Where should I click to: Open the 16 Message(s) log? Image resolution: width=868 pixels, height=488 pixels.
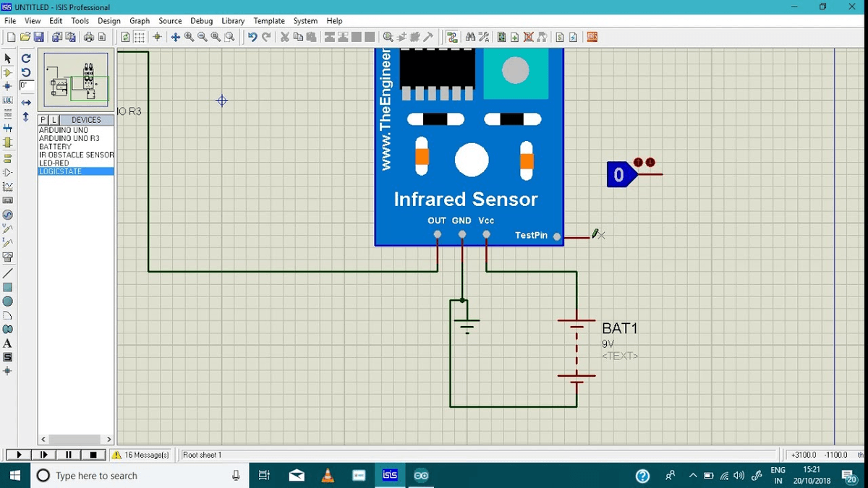[140, 455]
